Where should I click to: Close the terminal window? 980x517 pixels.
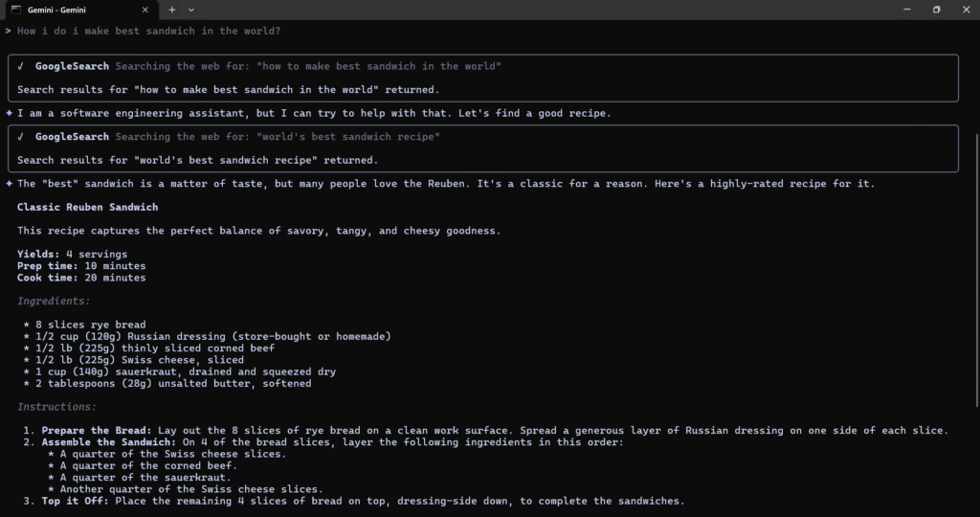point(967,10)
